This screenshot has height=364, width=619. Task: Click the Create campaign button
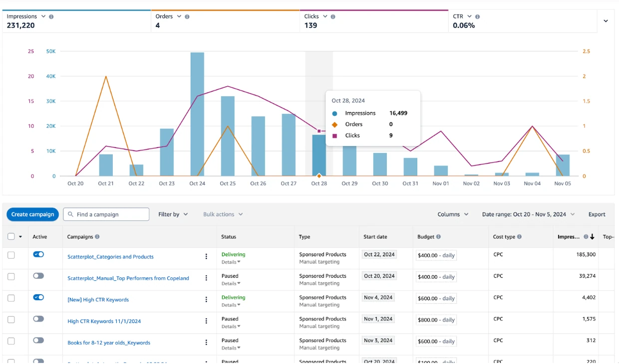(x=33, y=214)
